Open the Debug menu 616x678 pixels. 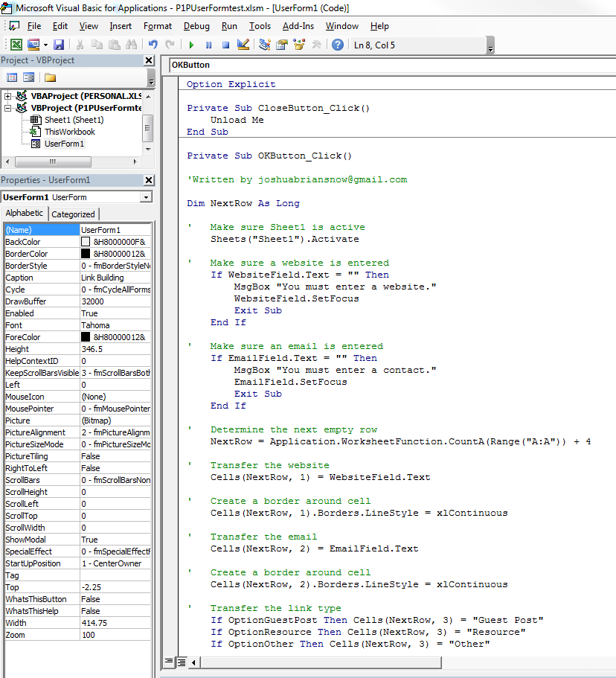click(196, 26)
